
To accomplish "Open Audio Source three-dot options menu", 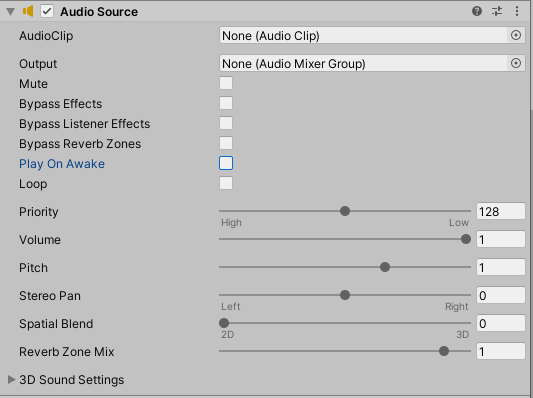I will point(517,11).
